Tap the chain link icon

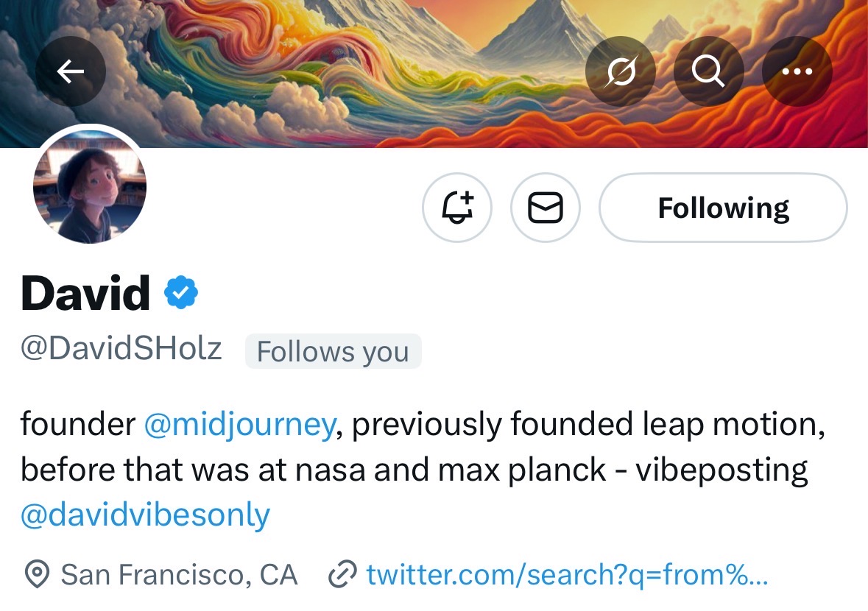pos(342,574)
